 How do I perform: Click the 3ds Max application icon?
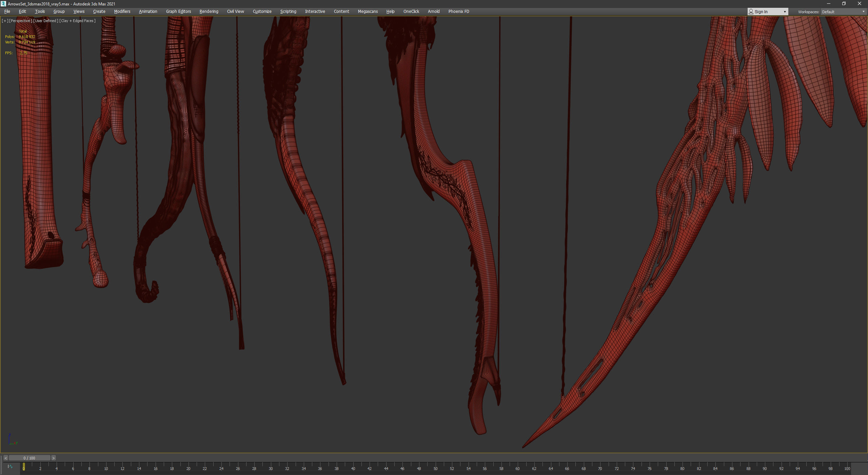[3, 4]
